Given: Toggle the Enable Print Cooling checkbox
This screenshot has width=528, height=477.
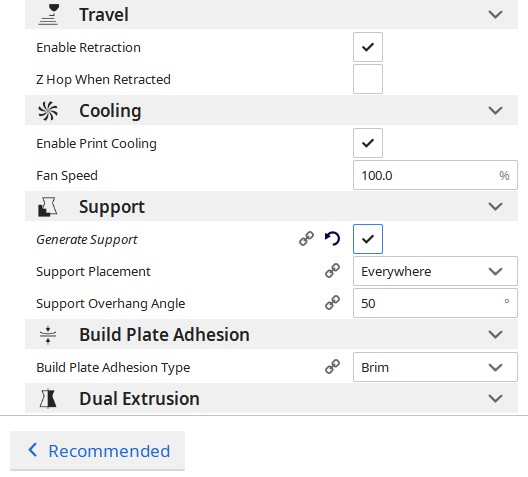Looking at the screenshot, I should point(368,143).
